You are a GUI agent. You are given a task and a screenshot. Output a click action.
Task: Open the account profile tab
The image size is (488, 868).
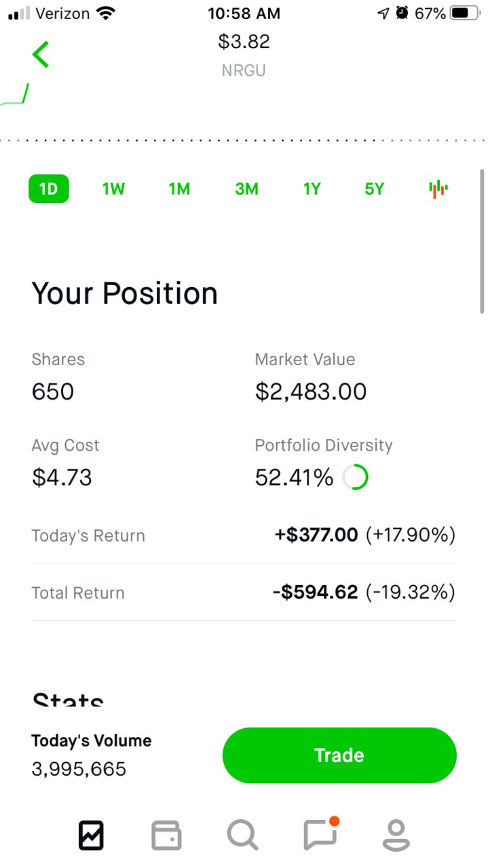click(x=396, y=835)
